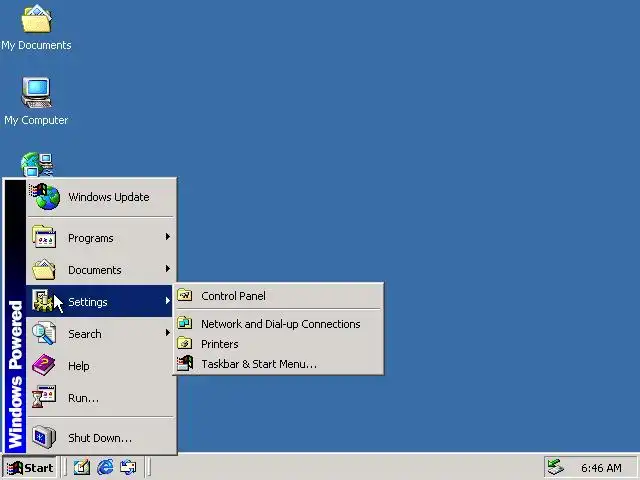This screenshot has width=640, height=480.
Task: Click the Windows Update globe icon
Action: pos(44,197)
